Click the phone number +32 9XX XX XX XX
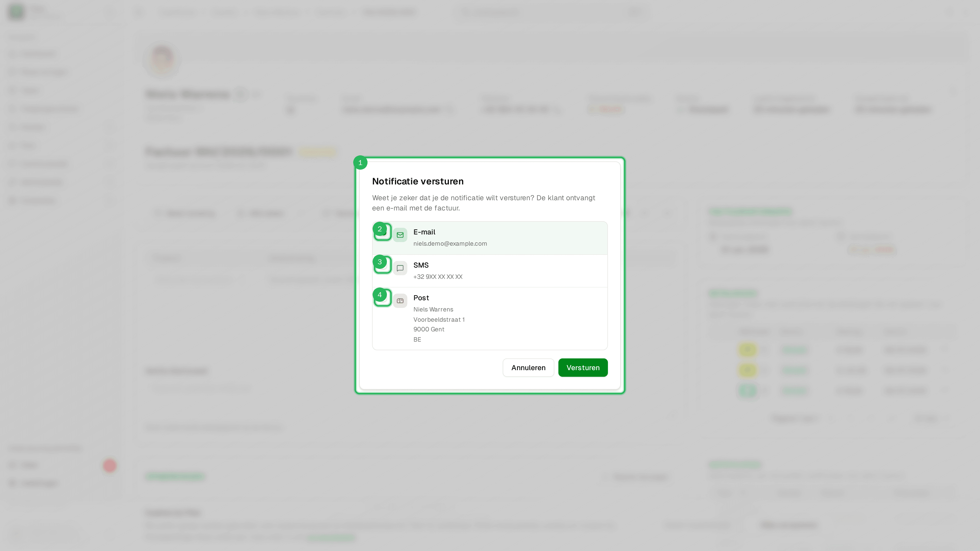Image resolution: width=980 pixels, height=551 pixels. click(438, 277)
